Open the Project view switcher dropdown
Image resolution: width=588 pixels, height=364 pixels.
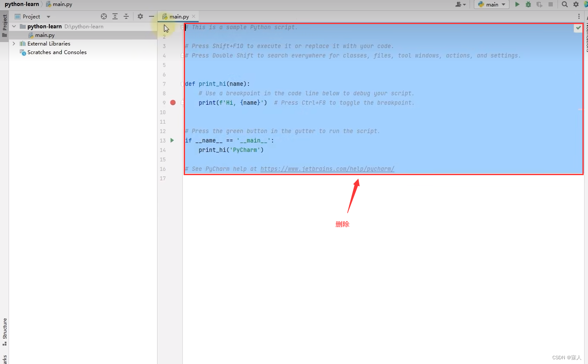(48, 16)
